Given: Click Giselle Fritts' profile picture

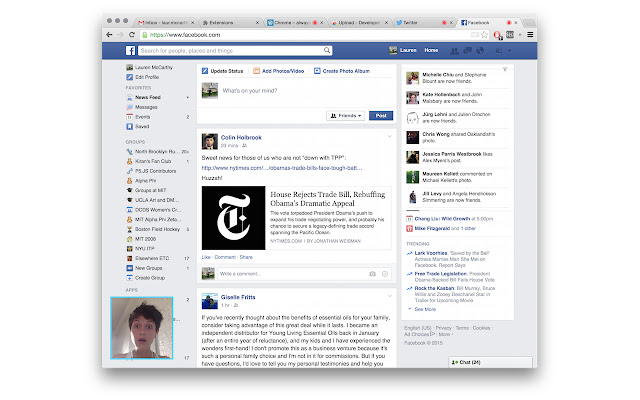Looking at the screenshot, I should point(210,301).
